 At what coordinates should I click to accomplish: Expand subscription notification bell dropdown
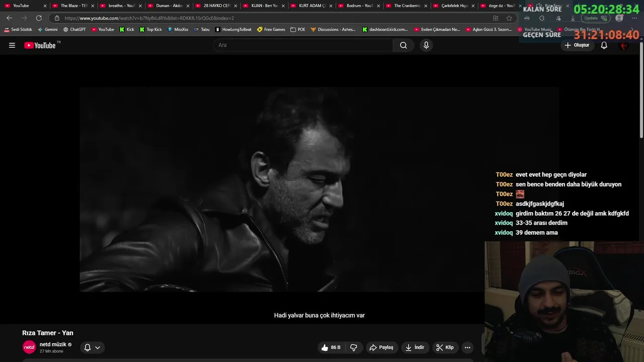[x=92, y=347]
